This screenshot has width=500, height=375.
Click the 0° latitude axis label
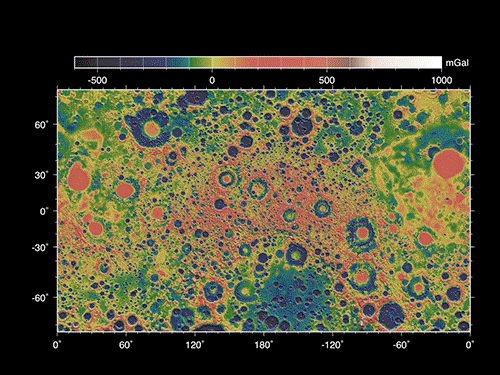[44, 211]
